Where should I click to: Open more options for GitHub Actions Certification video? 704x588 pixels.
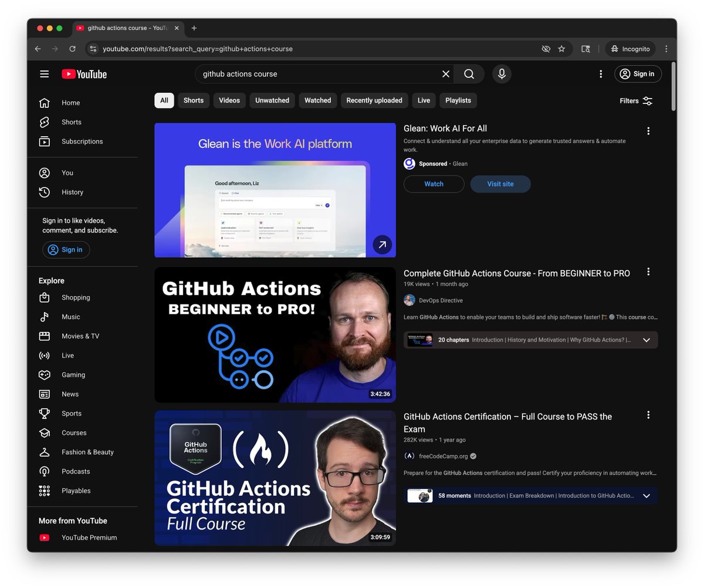[648, 415]
